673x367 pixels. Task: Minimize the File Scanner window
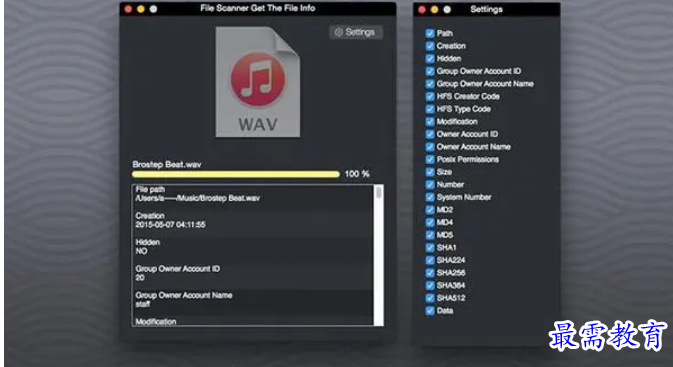[141, 9]
